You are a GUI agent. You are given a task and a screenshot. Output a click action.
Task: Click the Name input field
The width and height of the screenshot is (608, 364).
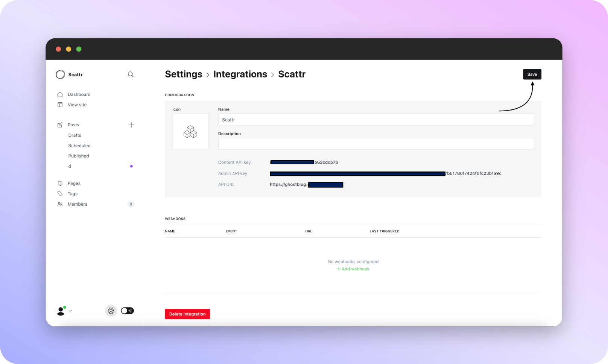click(x=376, y=120)
